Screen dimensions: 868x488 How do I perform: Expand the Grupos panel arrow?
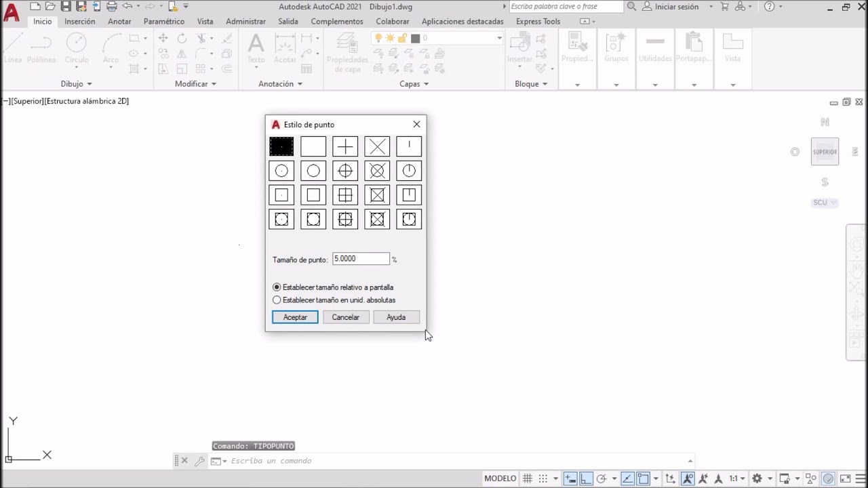[616, 85]
